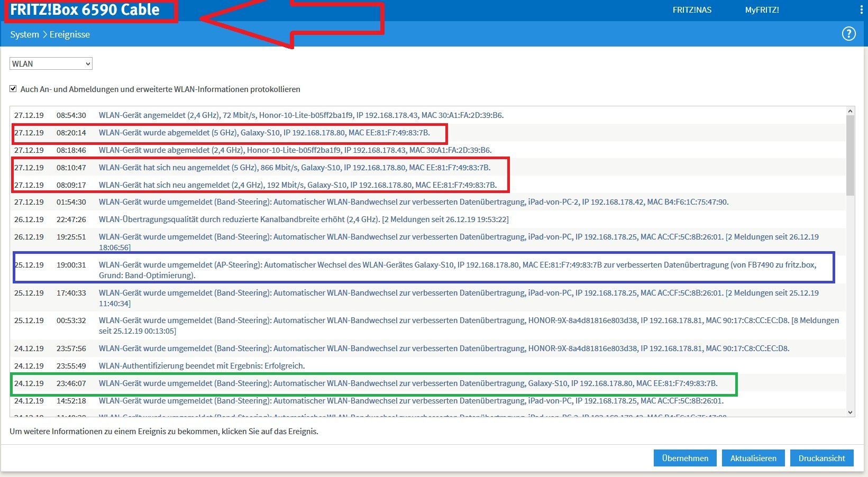Click the FRITZ!Box 6590 Cable title
This screenshot has width=868, height=477.
pyautogui.click(x=85, y=10)
